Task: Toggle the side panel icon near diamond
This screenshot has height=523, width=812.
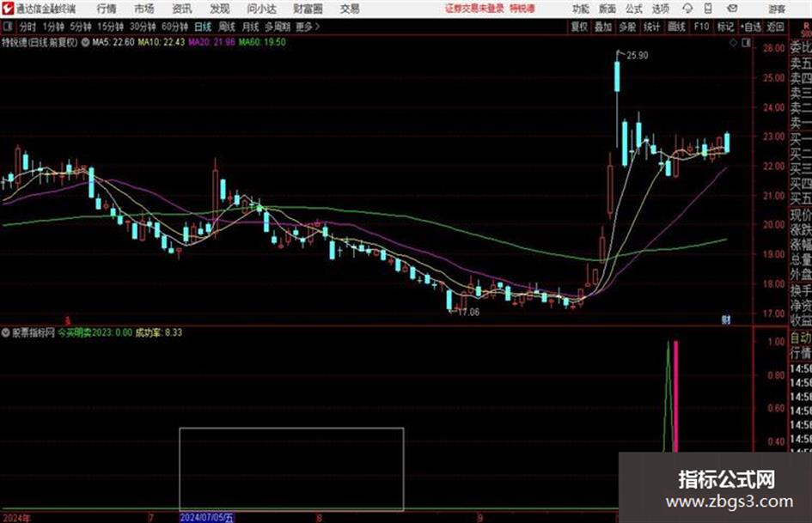Action: (746, 43)
